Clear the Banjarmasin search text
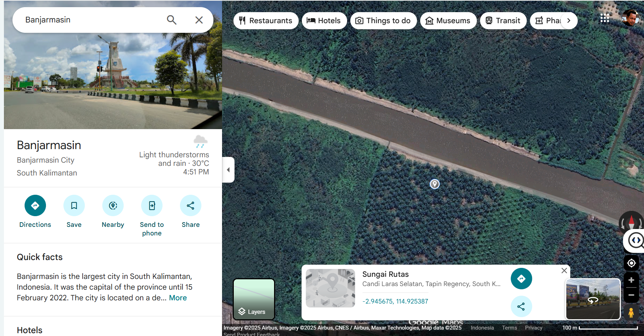The height and width of the screenshot is (336, 644). pyautogui.click(x=199, y=20)
